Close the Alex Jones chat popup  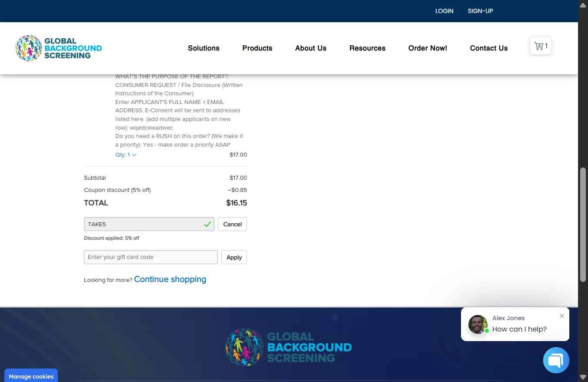pos(562,316)
